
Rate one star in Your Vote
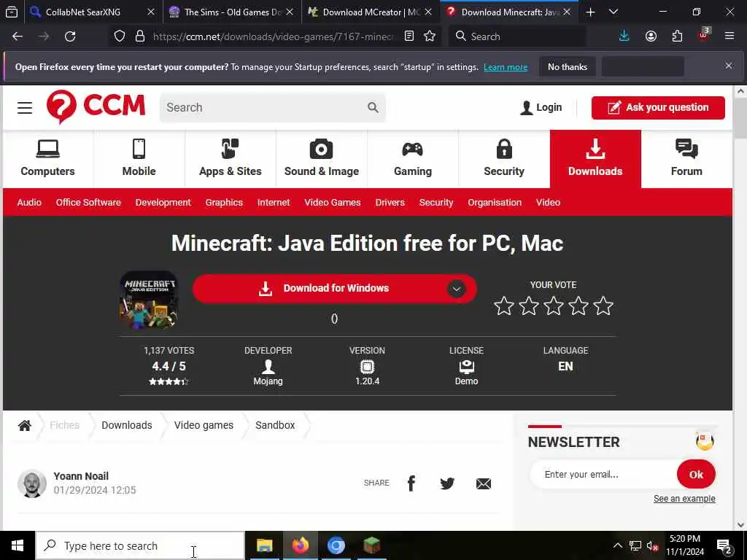[x=504, y=306]
